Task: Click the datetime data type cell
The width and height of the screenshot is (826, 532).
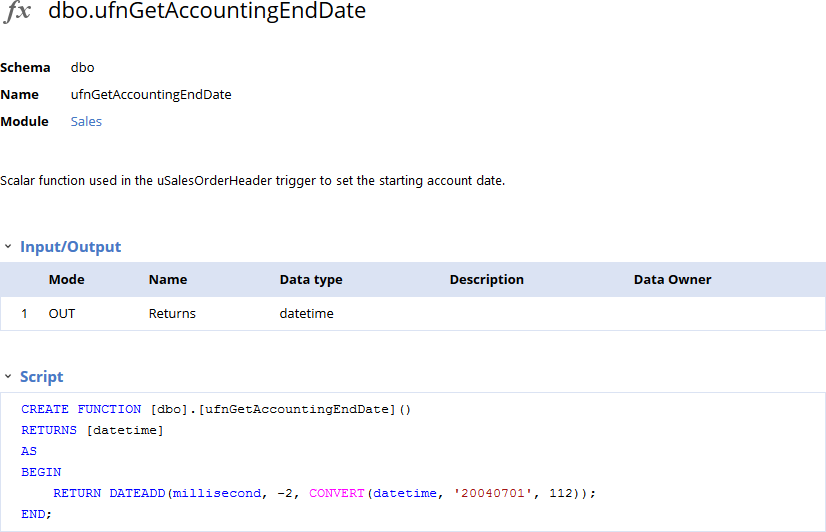Action: 306,314
